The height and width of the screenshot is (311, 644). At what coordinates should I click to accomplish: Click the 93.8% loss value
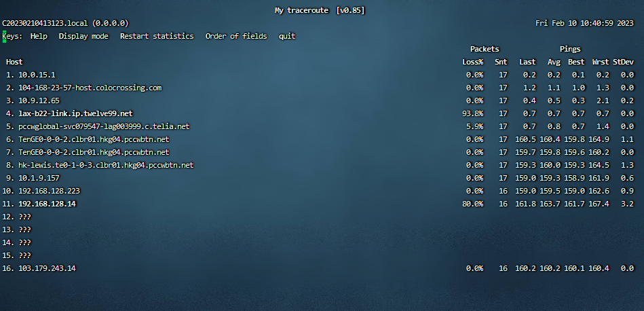pos(472,113)
